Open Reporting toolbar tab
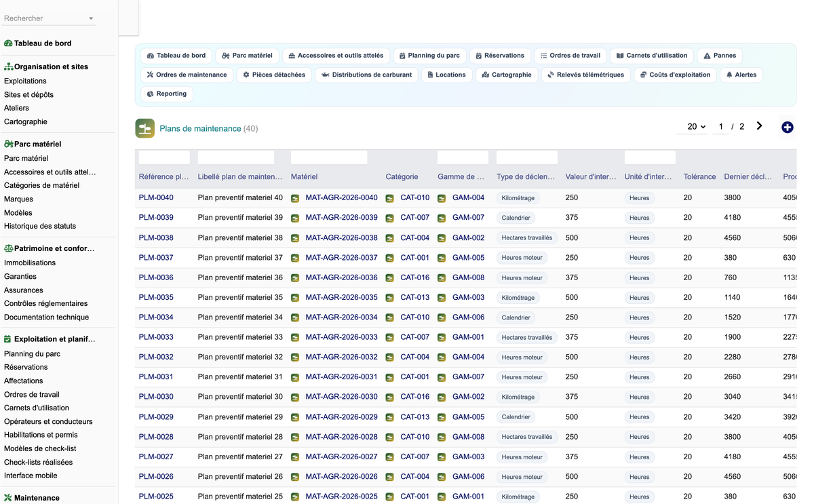814x504 pixels. 167,94
